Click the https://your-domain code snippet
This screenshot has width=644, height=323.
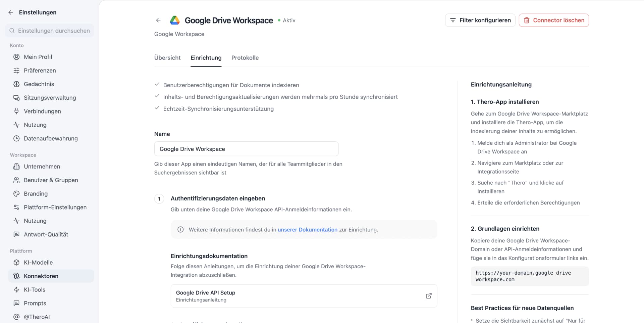pos(530,276)
